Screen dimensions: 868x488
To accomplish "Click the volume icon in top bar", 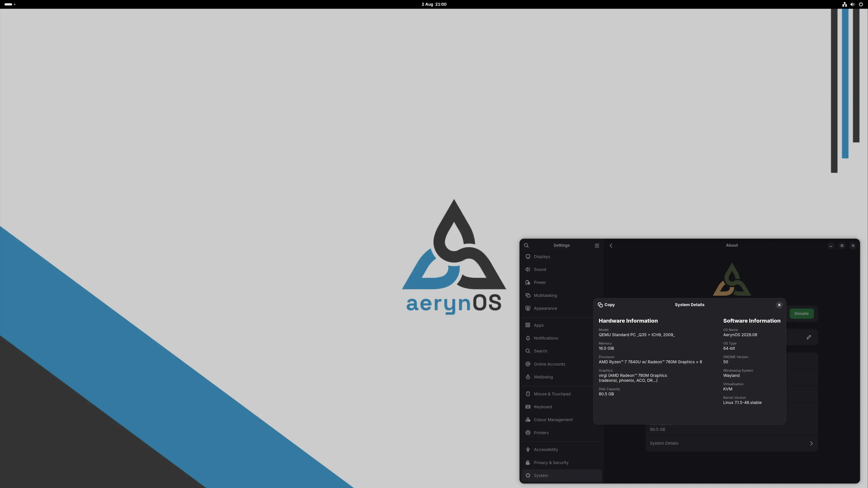I will (x=852, y=4).
